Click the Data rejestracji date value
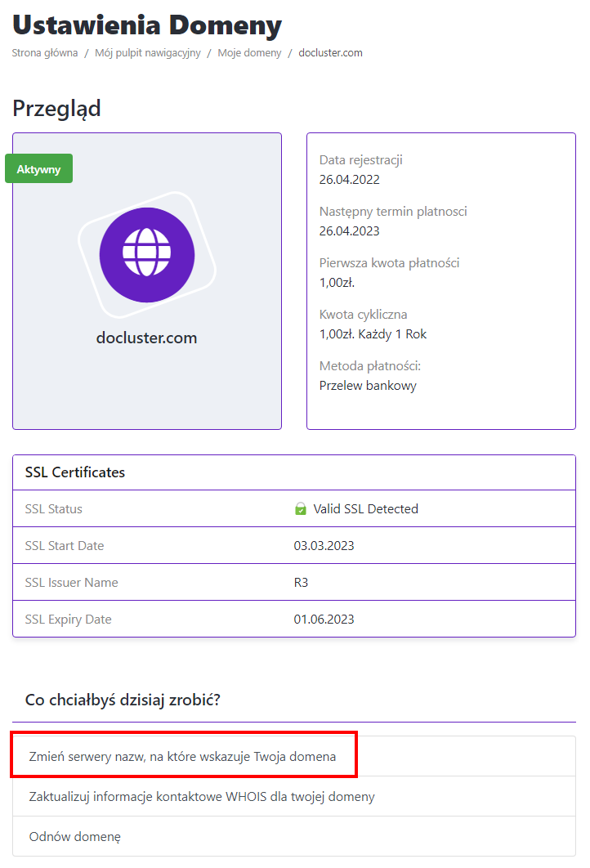Viewport: 590px width, 868px height. 350,180
